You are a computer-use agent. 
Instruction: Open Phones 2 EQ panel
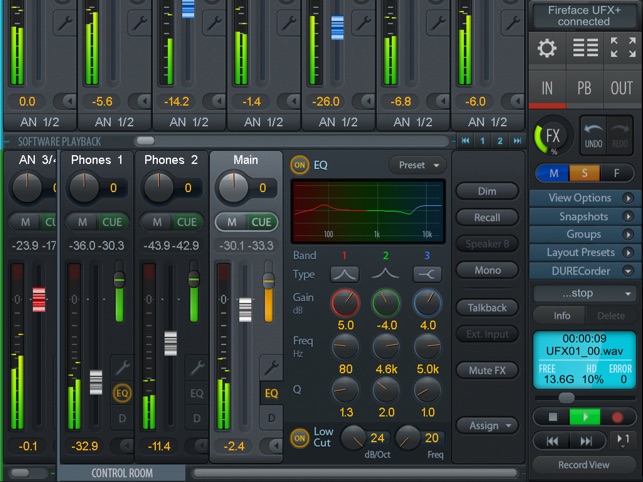pos(196,393)
